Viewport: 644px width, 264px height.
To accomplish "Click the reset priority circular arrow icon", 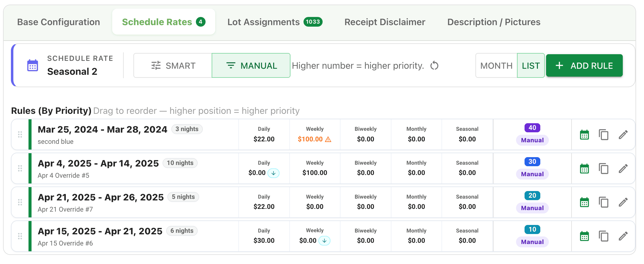I will (434, 65).
